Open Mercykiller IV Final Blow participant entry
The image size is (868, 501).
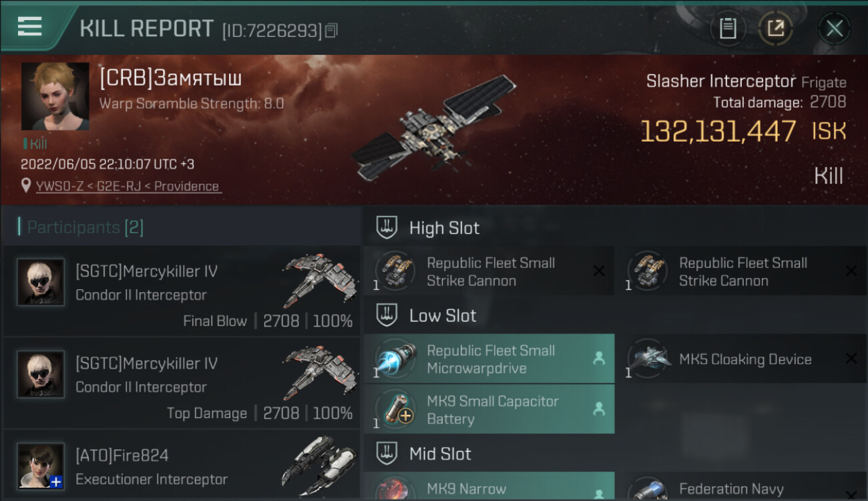point(182,291)
